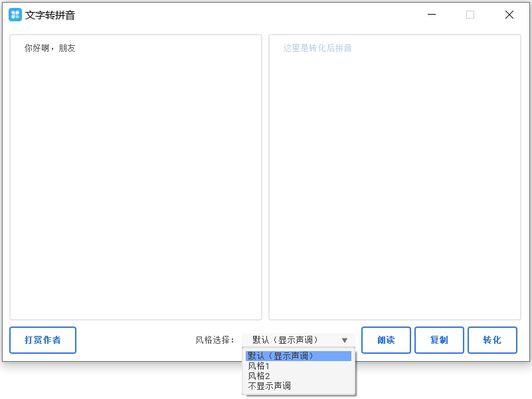Click on the text 你好啊，朋友

(x=50, y=48)
